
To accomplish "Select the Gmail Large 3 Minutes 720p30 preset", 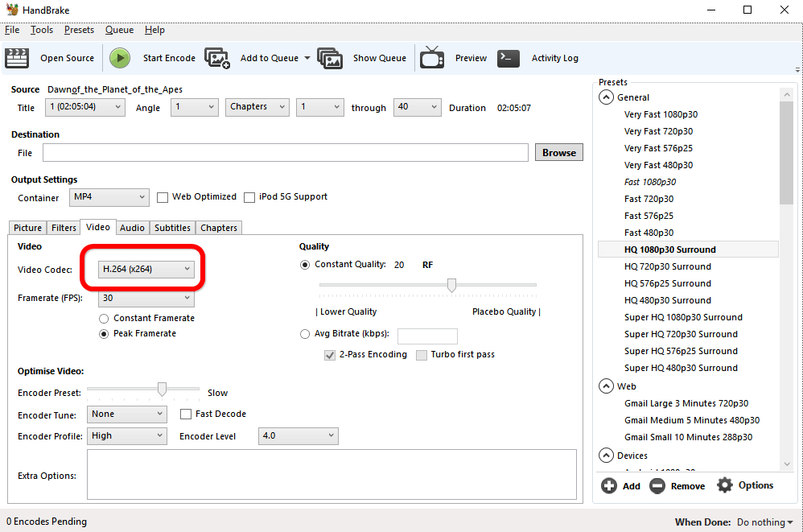I will (x=686, y=403).
